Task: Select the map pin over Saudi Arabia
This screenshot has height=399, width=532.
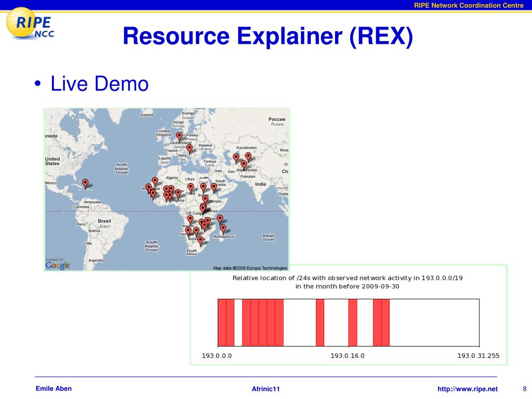Action: point(214,188)
